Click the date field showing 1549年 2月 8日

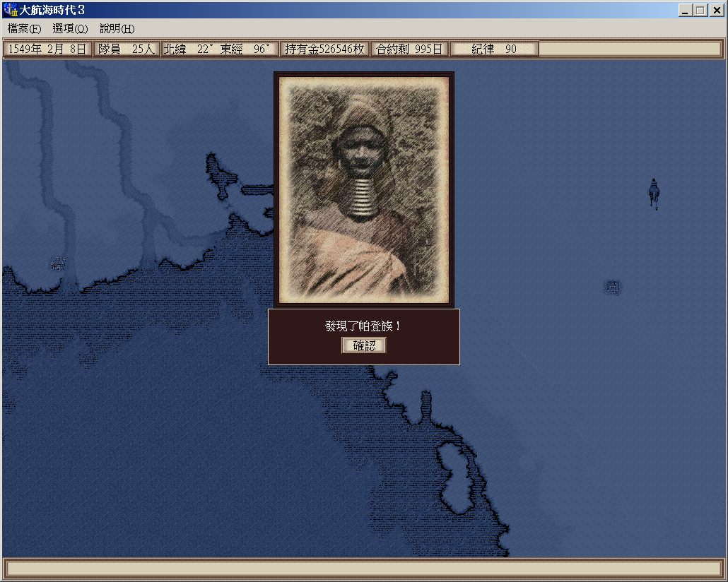coord(48,49)
